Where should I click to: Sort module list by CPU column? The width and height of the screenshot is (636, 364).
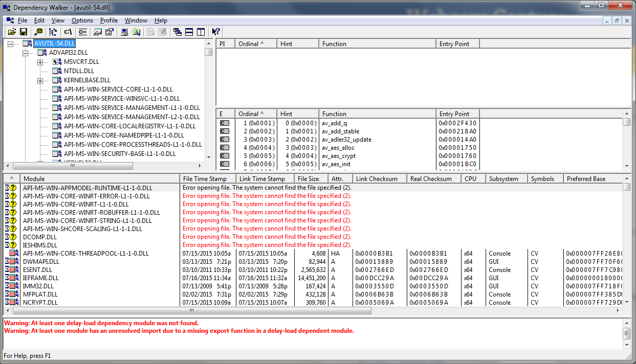click(x=474, y=179)
